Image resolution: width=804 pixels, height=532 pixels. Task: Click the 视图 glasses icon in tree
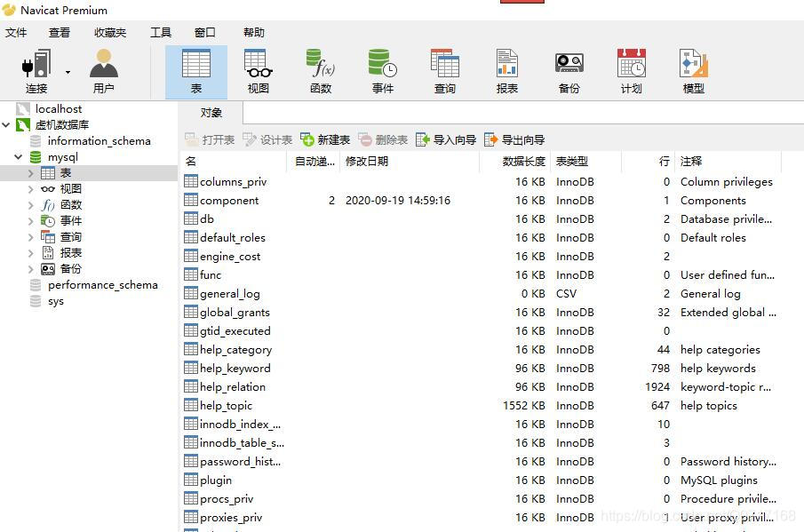tap(48, 189)
